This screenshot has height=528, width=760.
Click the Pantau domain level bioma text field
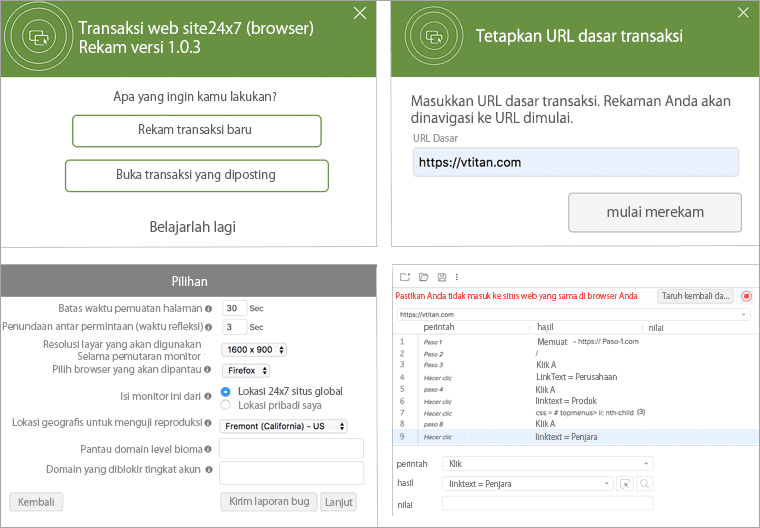click(291, 448)
